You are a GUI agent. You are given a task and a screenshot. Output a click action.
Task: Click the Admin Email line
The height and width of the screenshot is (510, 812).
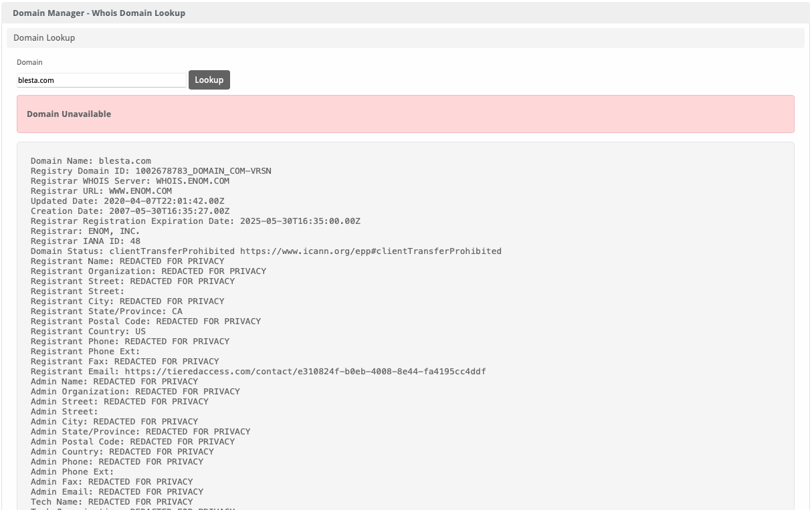(x=116, y=492)
